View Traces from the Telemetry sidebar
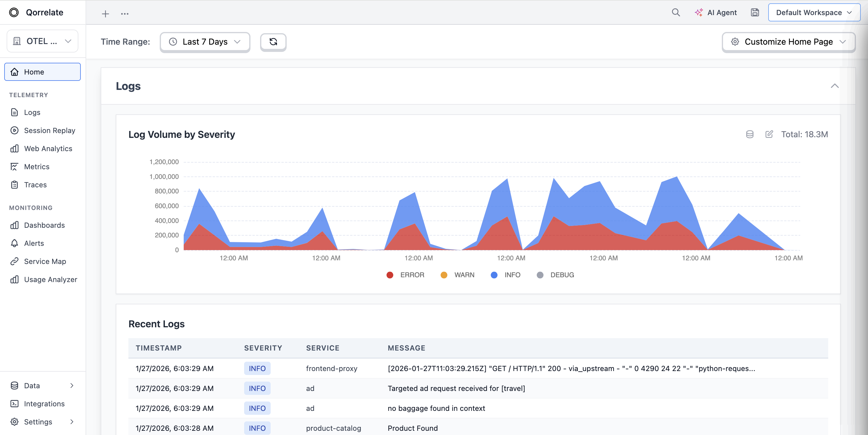This screenshot has width=868, height=435. (35, 185)
